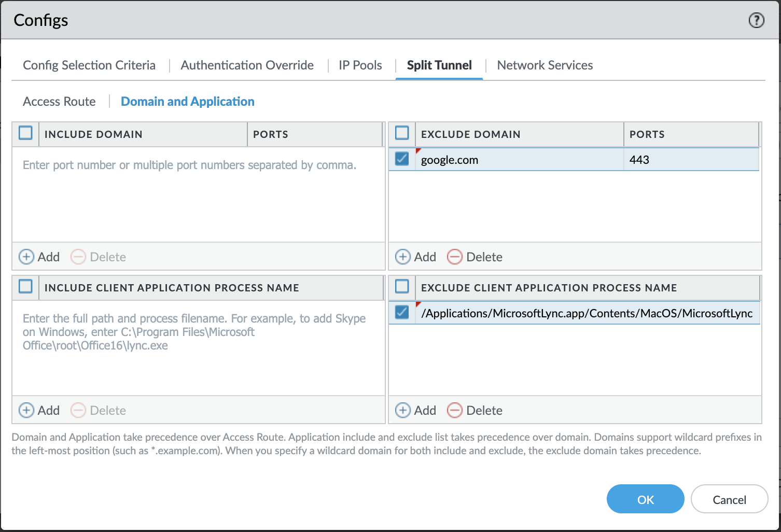Add a new Include Domain entry
The width and height of the screenshot is (781, 532).
click(39, 257)
